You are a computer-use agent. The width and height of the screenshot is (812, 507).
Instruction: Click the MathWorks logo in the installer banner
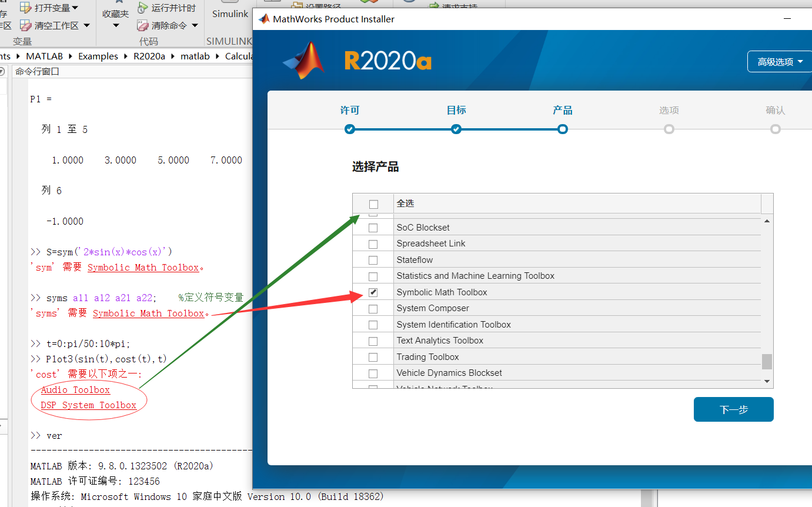(303, 59)
